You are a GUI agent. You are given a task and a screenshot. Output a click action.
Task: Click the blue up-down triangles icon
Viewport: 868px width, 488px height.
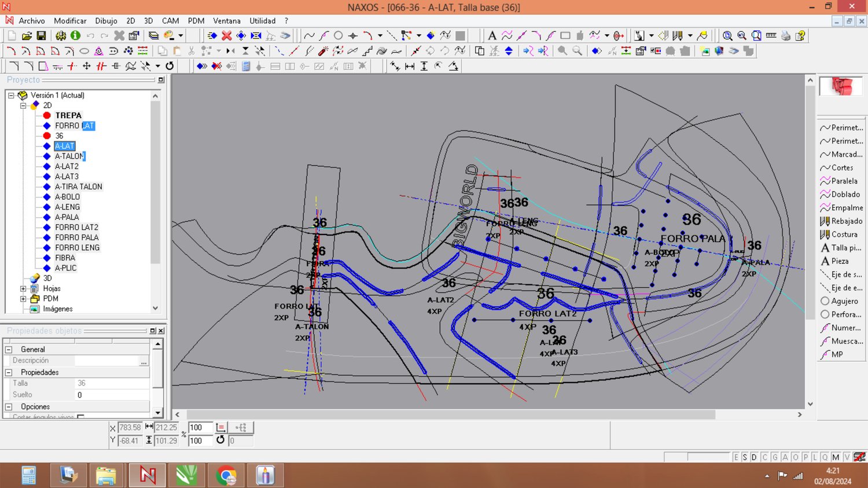coord(509,51)
